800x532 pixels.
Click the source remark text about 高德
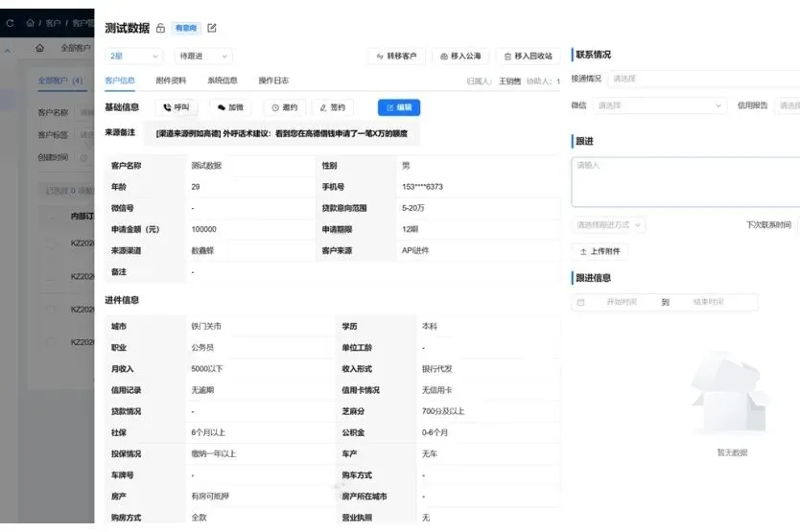coord(282,133)
